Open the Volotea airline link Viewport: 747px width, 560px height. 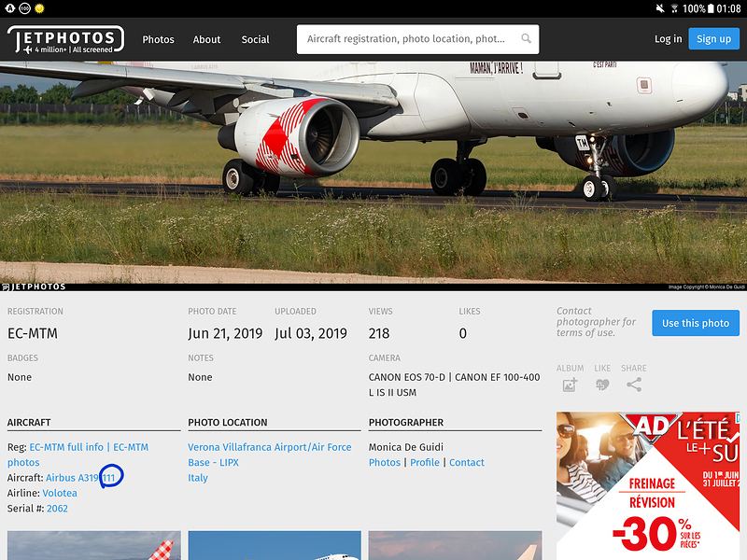pos(60,493)
